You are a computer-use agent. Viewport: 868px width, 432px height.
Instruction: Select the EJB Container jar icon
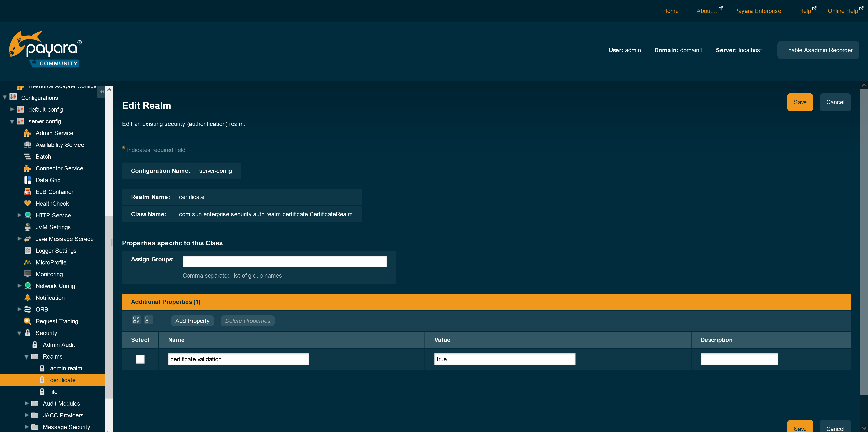coord(27,191)
